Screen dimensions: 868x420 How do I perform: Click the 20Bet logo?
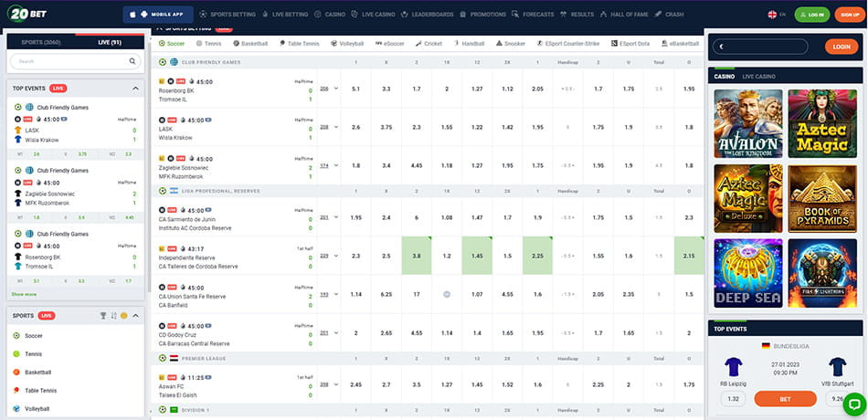coord(26,14)
